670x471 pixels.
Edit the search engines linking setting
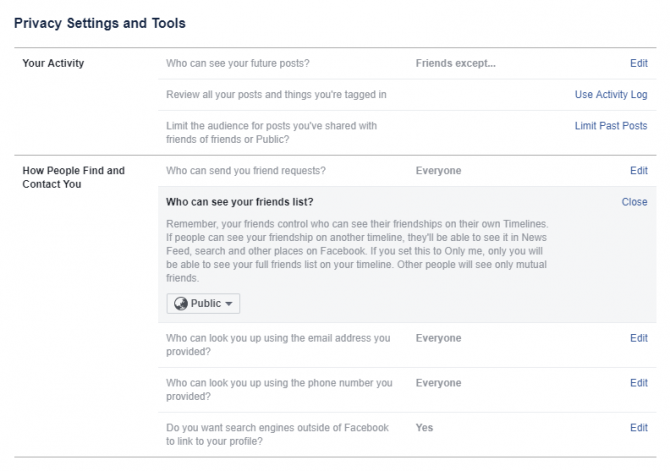[638, 428]
